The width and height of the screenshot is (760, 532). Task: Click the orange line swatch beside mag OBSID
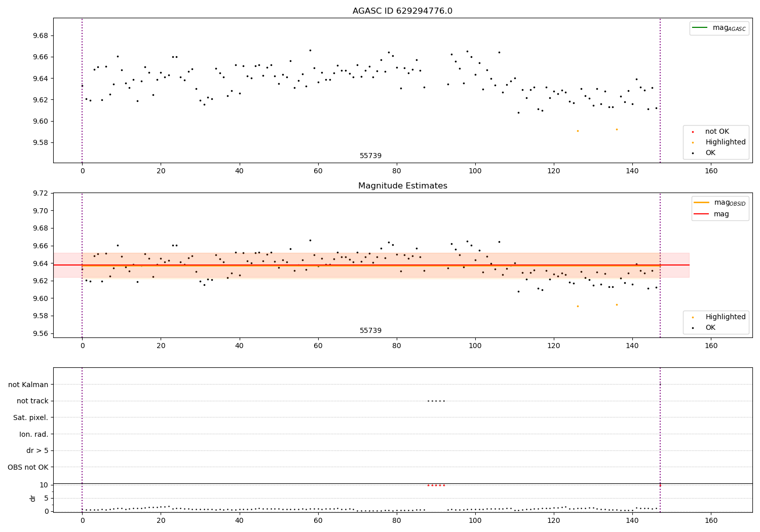(701, 203)
